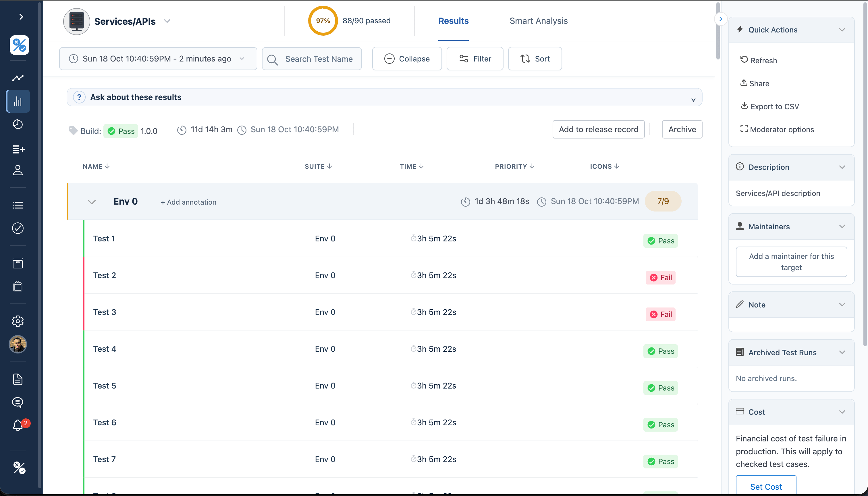
Task: Click the bottom percent-check sidebar icon
Action: tap(20, 468)
